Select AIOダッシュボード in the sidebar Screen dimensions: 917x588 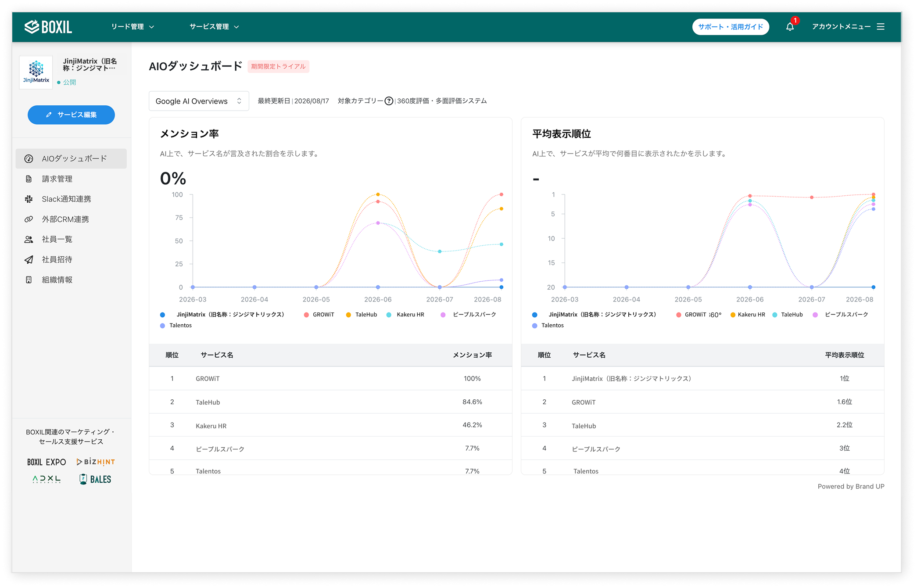pyautogui.click(x=71, y=159)
